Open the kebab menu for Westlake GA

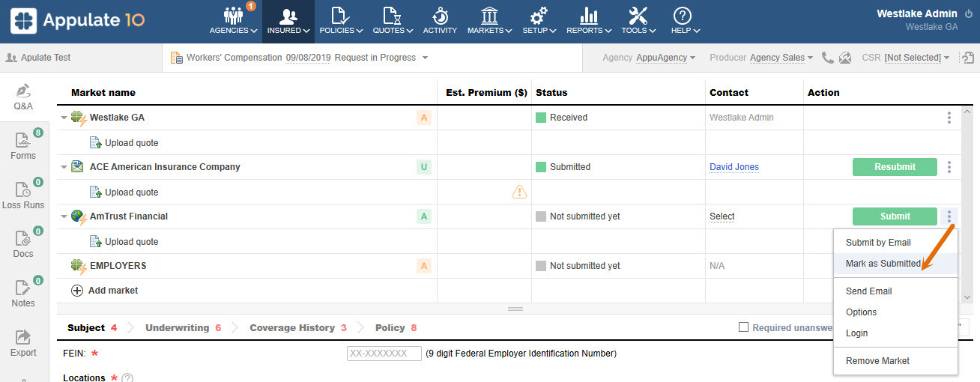coord(949,118)
